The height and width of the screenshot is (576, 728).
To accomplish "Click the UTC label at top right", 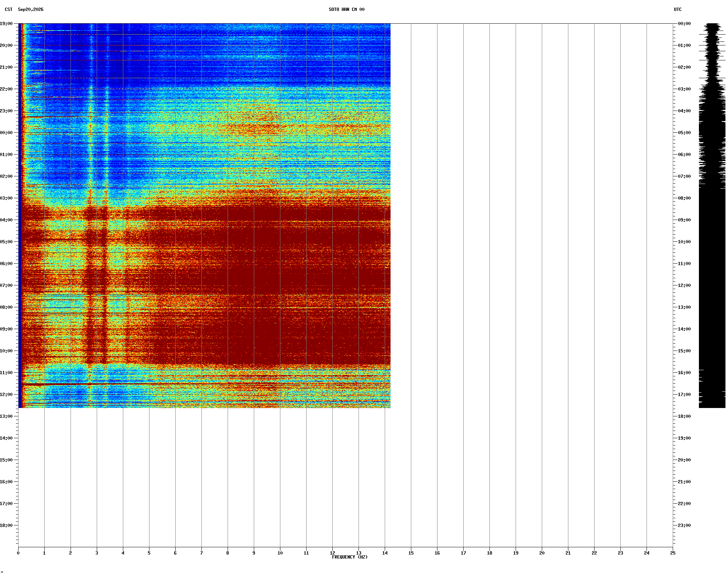I will click(x=677, y=9).
